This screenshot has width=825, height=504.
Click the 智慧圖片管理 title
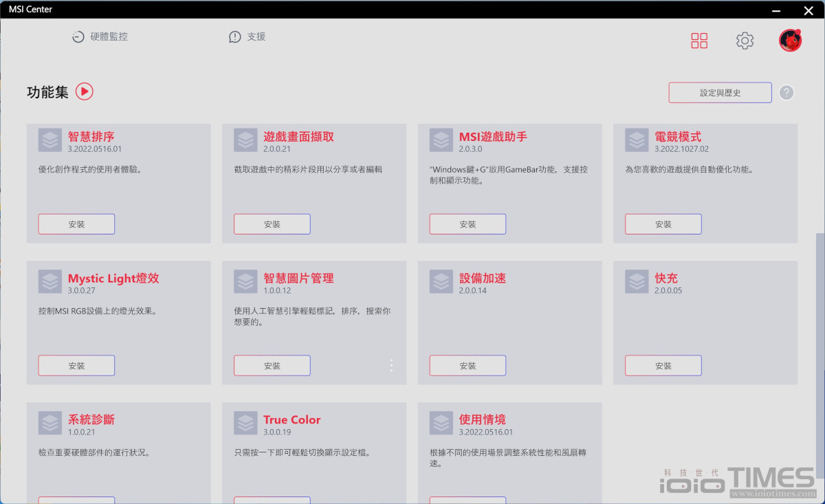298,278
